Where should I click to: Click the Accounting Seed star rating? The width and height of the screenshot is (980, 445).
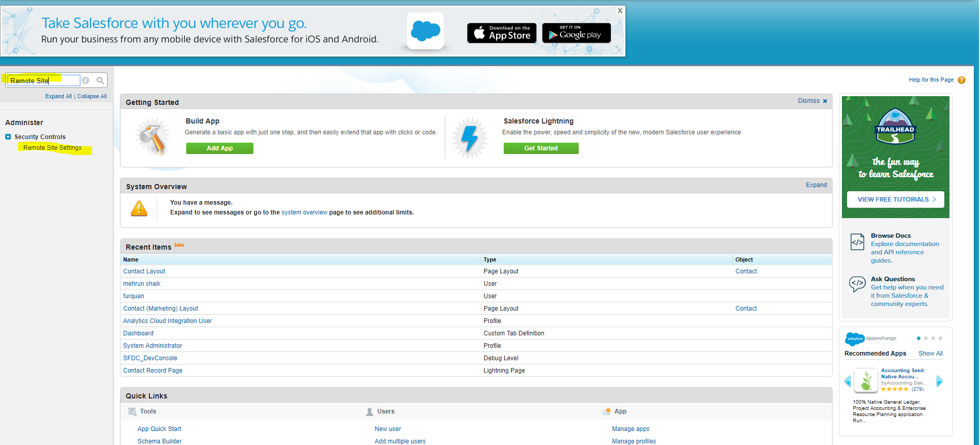coord(895,389)
